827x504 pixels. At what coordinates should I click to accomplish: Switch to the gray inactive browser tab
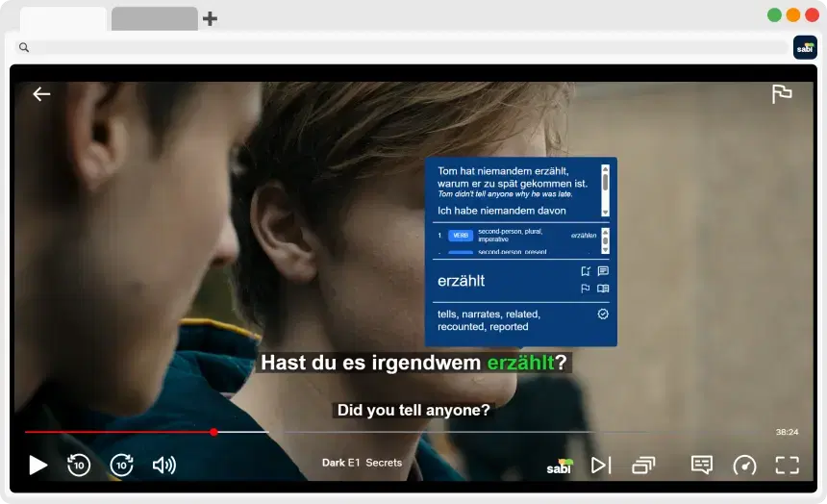point(155,18)
